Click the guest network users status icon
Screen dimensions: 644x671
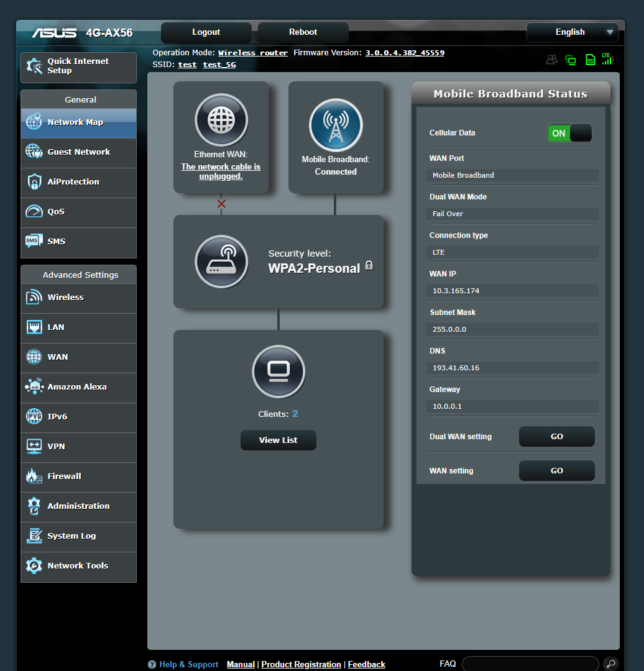552,60
